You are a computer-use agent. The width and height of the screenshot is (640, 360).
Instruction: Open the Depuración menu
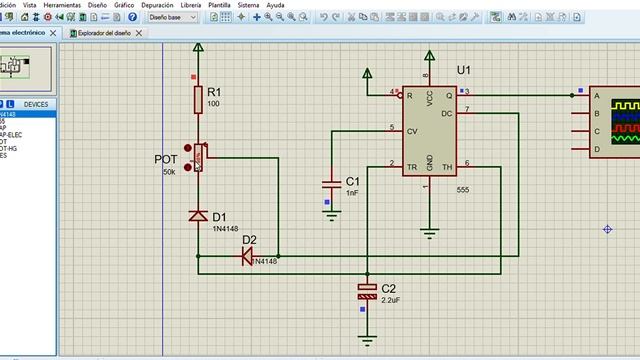[x=157, y=5]
